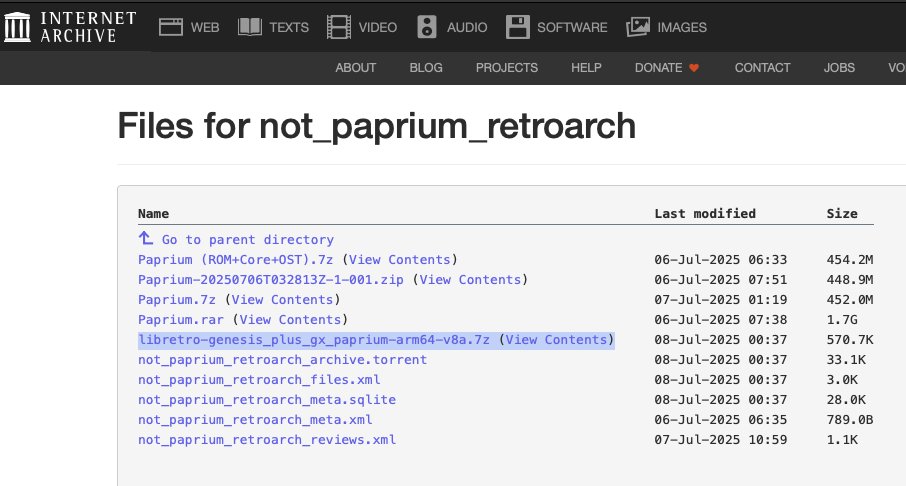
Task: View Contents of Paprium.7z
Action: [x=283, y=299]
